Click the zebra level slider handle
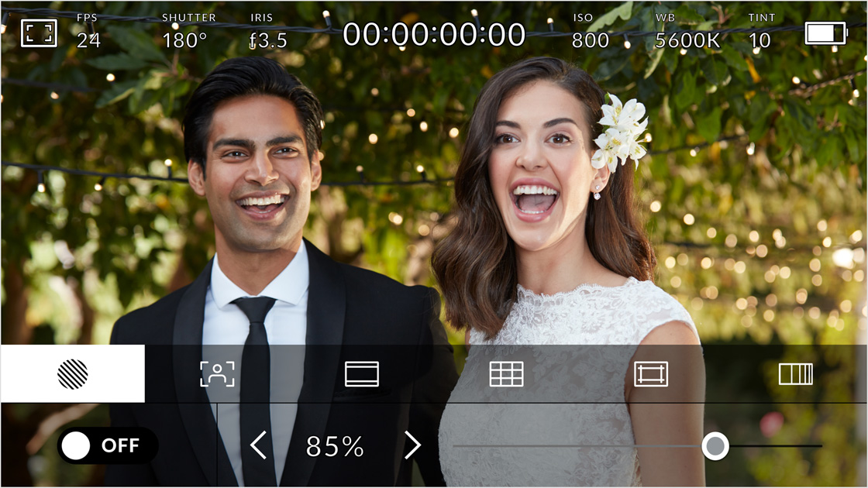This screenshot has width=868, height=488. 715,446
